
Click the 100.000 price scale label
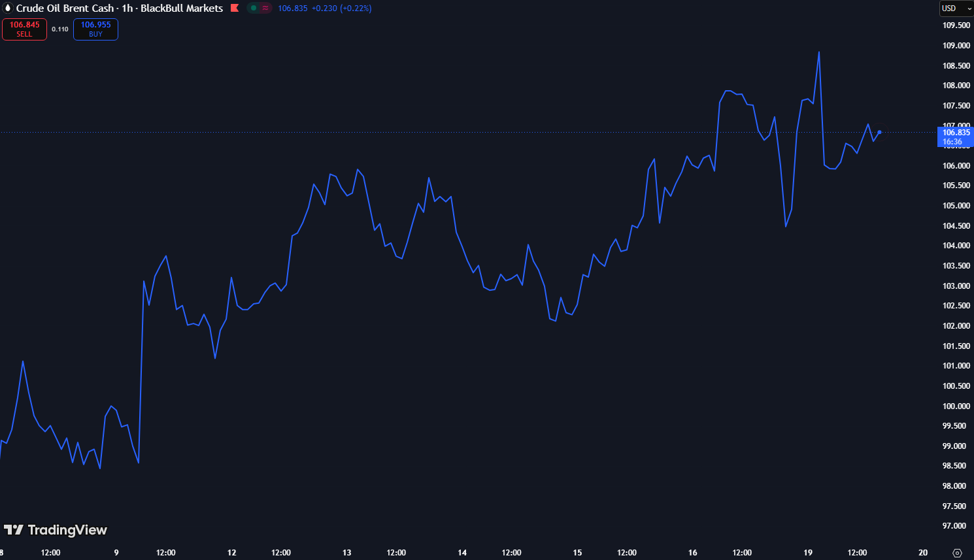click(956, 406)
